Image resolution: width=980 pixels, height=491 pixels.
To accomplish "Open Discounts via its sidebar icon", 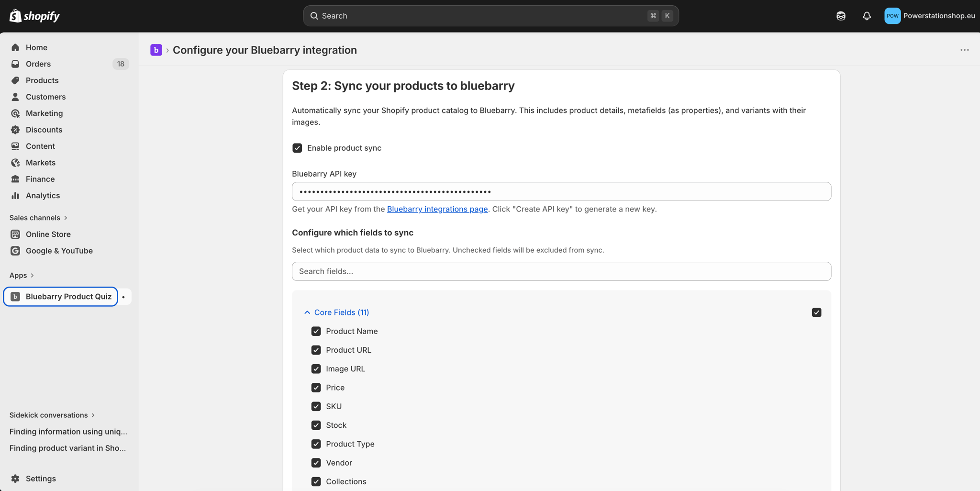I will (15, 129).
